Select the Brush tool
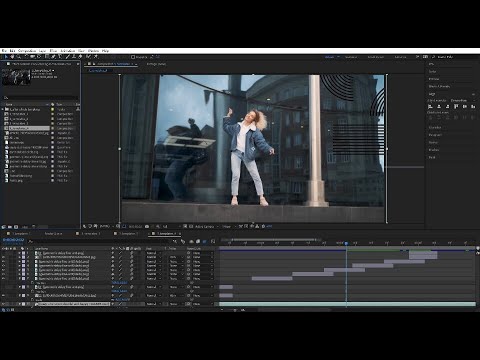This screenshot has height=360, width=480. point(67,57)
